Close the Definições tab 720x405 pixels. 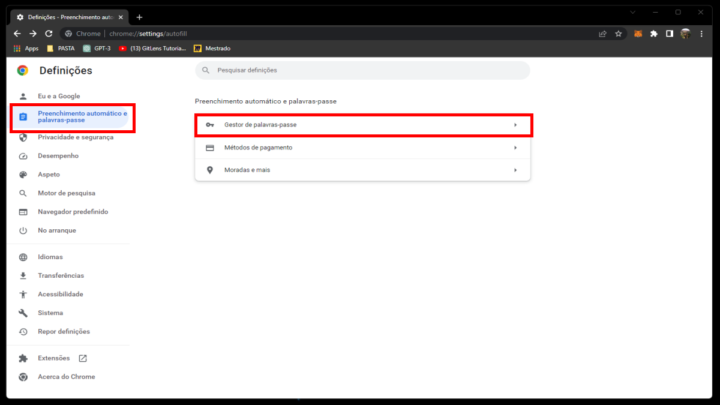point(121,17)
